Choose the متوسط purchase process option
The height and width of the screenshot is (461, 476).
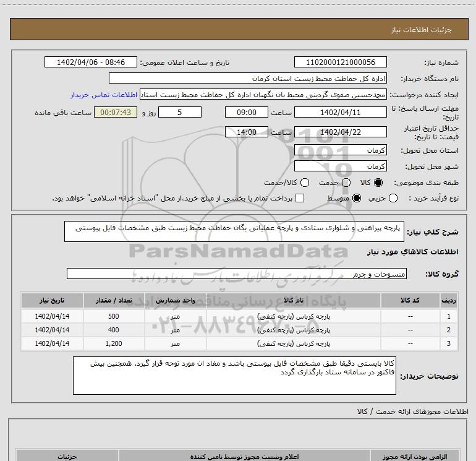pos(357,199)
